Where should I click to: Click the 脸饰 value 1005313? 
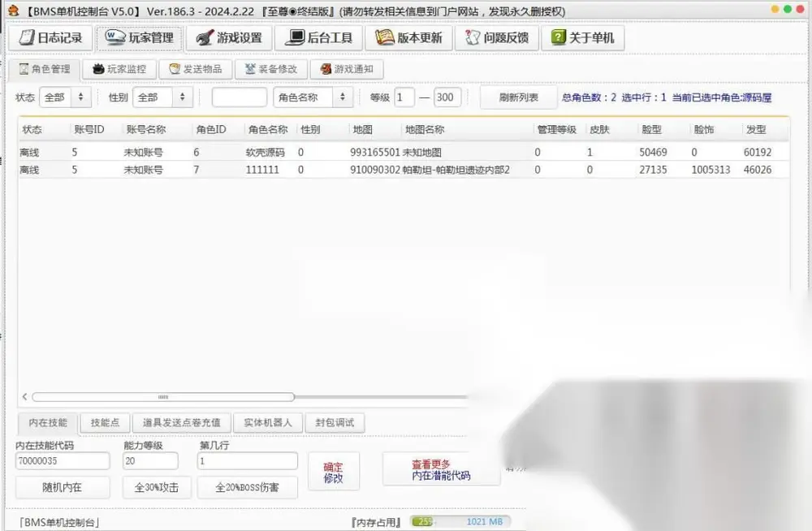[x=710, y=170]
